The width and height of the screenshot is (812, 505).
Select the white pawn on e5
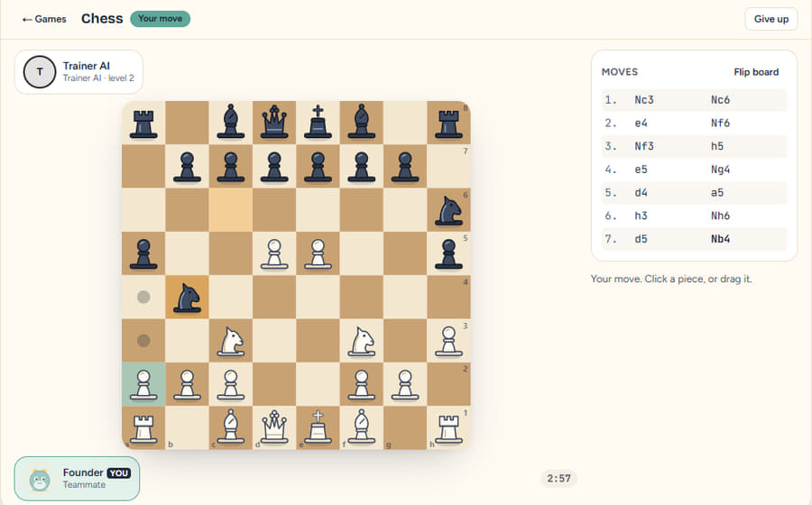click(318, 254)
